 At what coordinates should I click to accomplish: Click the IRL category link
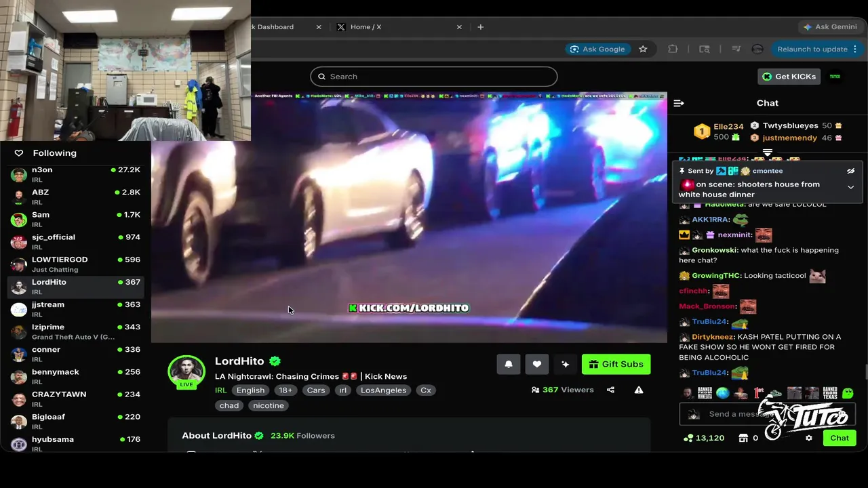[x=221, y=390]
